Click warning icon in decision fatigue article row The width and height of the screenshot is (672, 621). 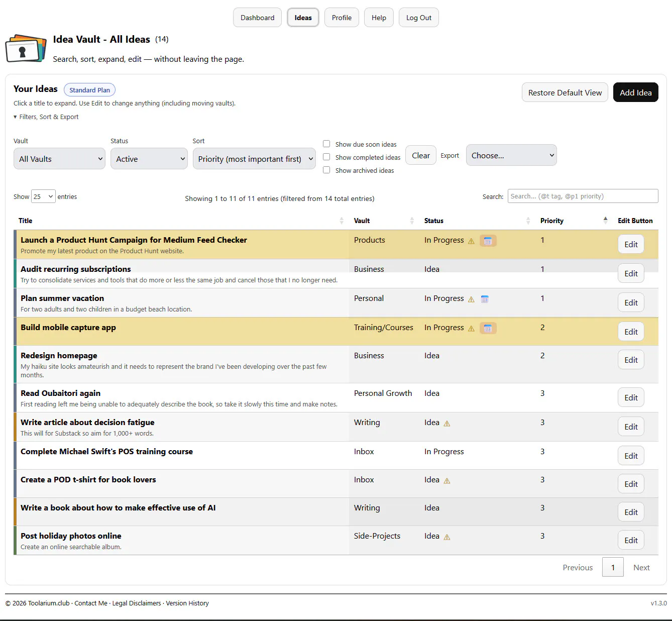pyautogui.click(x=447, y=424)
